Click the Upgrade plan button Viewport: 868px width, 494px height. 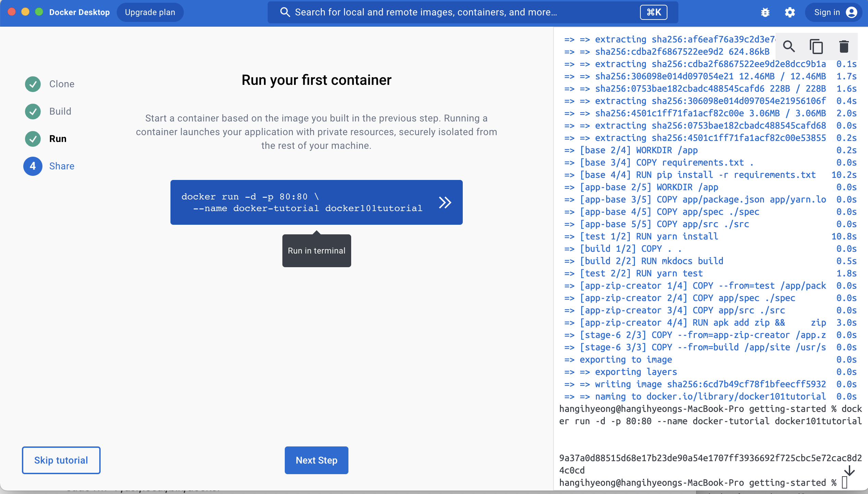pos(150,12)
